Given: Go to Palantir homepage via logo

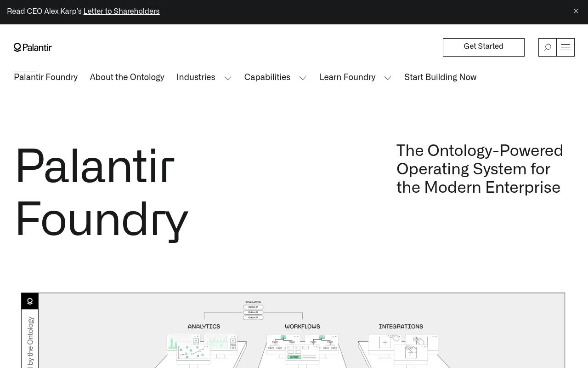Looking at the screenshot, I should tap(33, 47).
